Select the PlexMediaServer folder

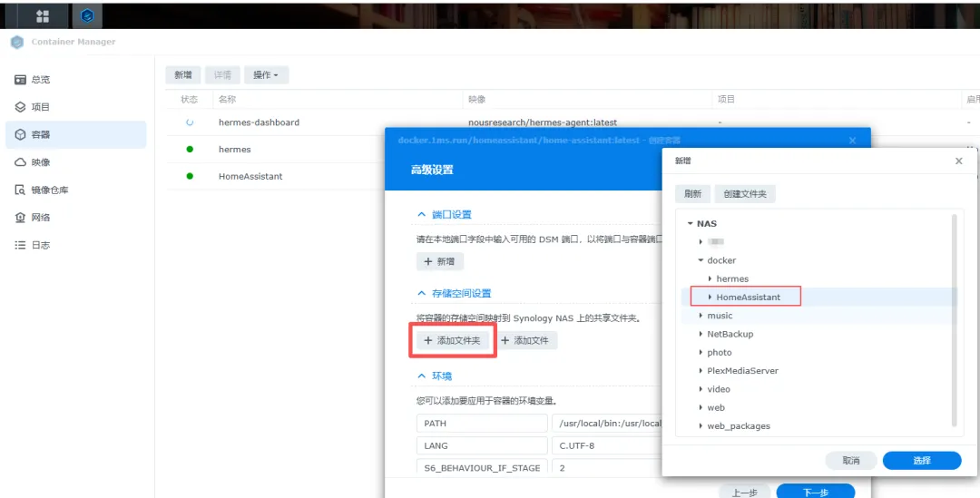742,370
